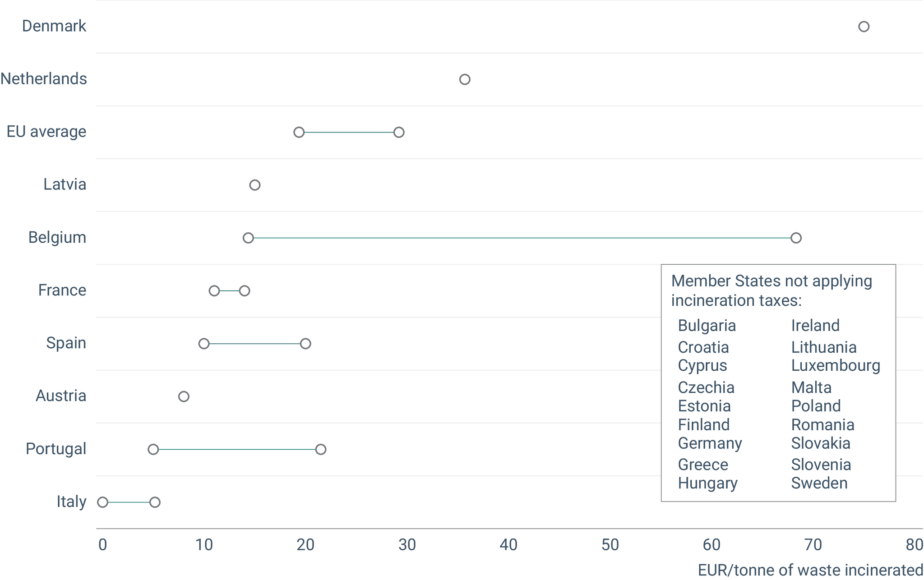Select Luxembourg in the non-taxing states list
Image resolution: width=924 pixels, height=580 pixels.
pyautogui.click(x=836, y=365)
